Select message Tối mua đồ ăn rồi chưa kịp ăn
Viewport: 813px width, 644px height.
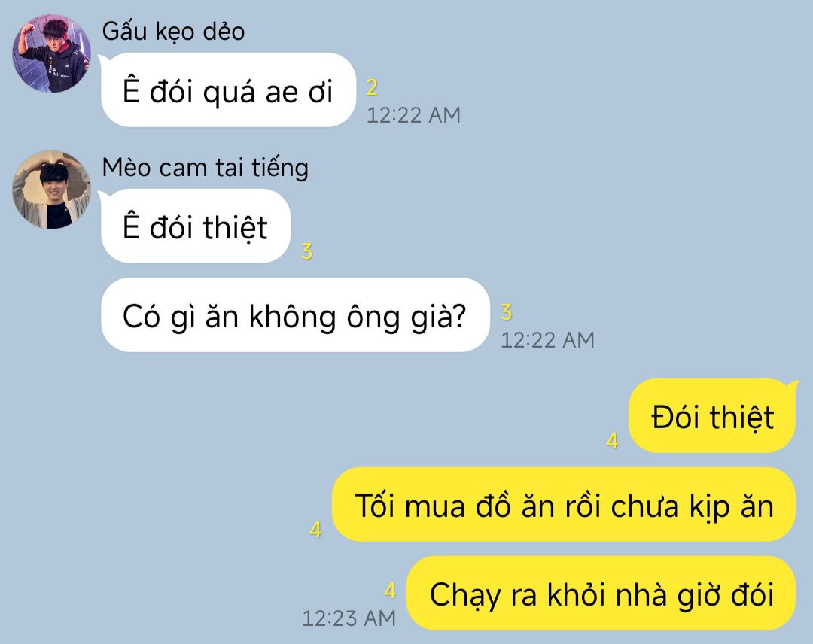click(x=564, y=505)
